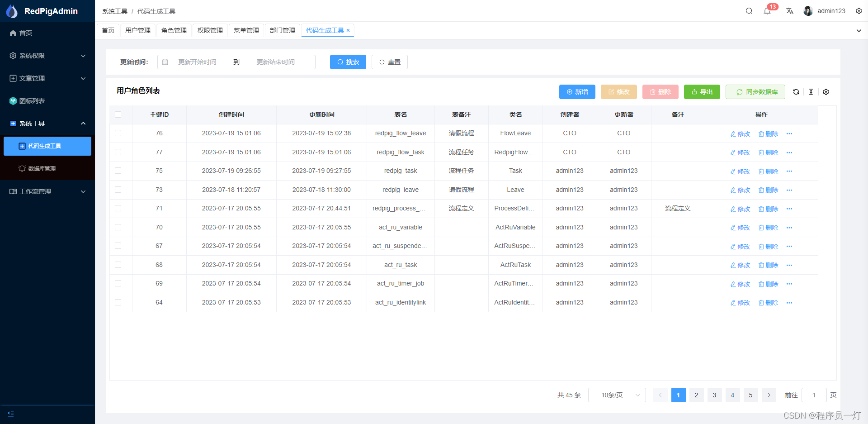Image resolution: width=868 pixels, height=424 pixels.
Task: Switch to the 部门管理 tab
Action: (283, 30)
